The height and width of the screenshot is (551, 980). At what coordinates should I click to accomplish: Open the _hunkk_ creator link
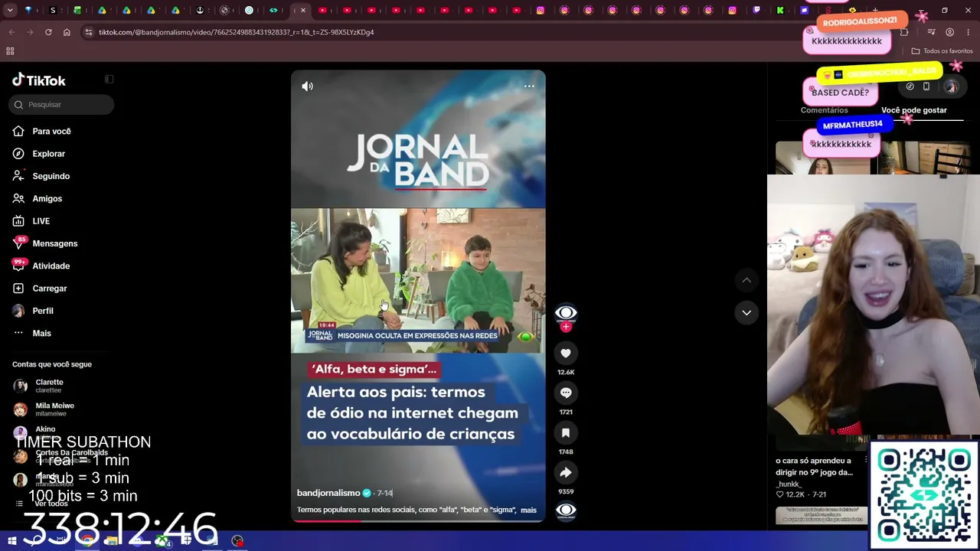click(x=788, y=484)
